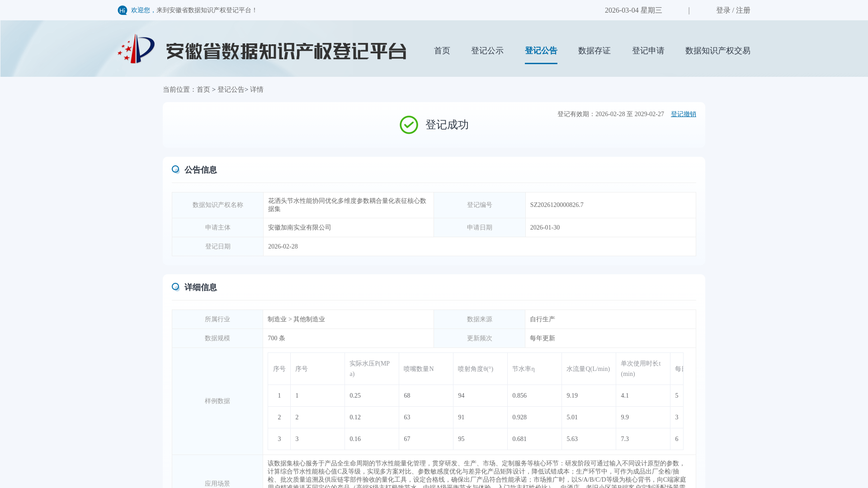Open the 首页 navigation tab
The height and width of the screenshot is (488, 868).
[442, 51]
